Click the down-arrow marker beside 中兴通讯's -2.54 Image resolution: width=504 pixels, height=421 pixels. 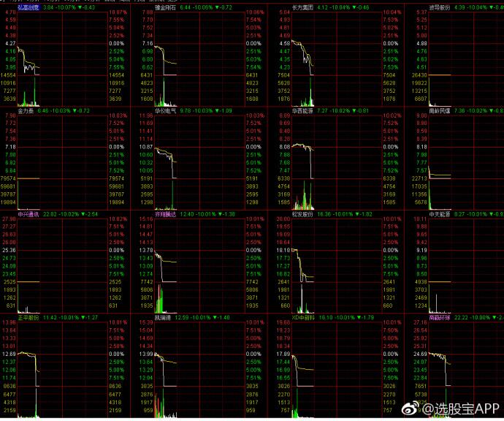pyautogui.click(x=83, y=215)
